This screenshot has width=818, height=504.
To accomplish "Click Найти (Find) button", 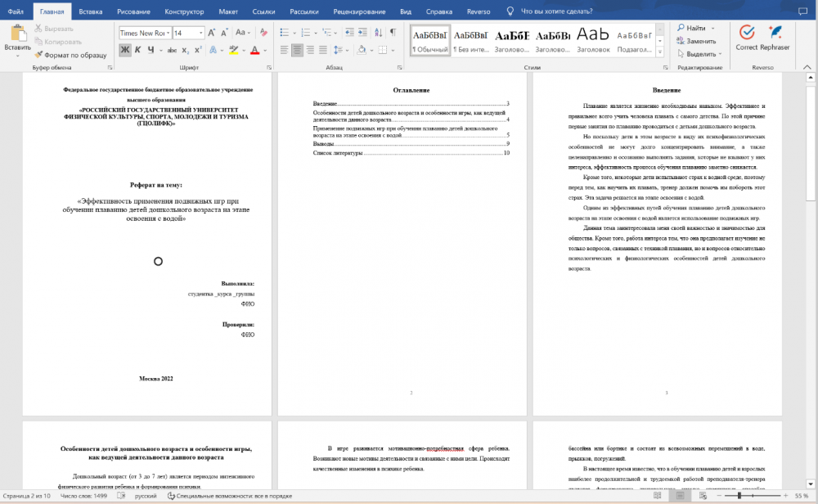I will point(692,28).
